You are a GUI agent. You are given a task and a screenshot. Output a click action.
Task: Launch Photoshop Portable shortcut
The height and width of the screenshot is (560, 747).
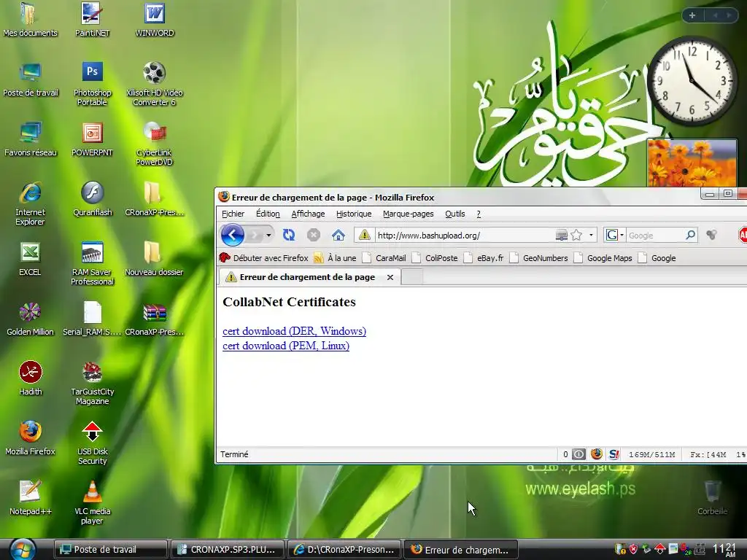click(x=92, y=84)
